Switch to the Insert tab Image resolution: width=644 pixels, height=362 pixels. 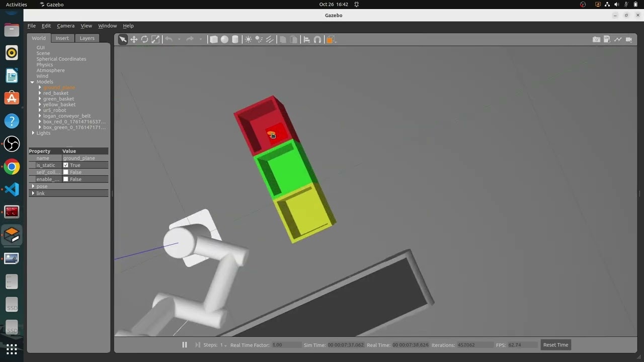click(62, 38)
